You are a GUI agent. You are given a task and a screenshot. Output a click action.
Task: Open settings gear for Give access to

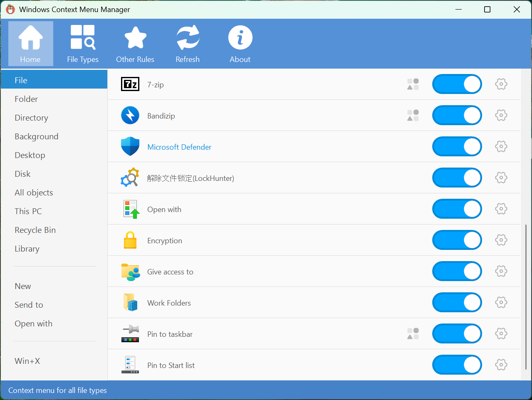point(501,271)
